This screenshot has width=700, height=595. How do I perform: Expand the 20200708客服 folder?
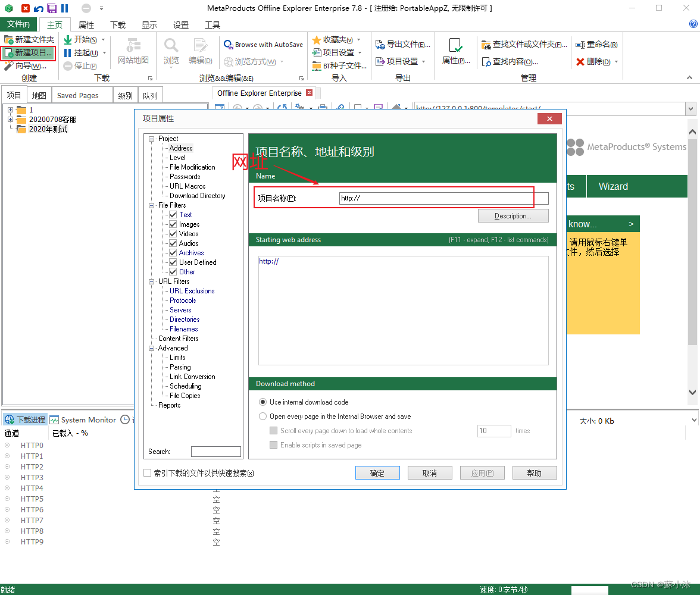pos(10,119)
